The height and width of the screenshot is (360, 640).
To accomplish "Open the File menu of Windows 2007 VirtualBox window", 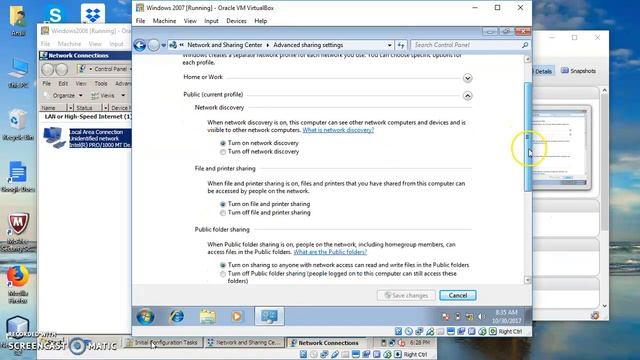I will coord(140,21).
